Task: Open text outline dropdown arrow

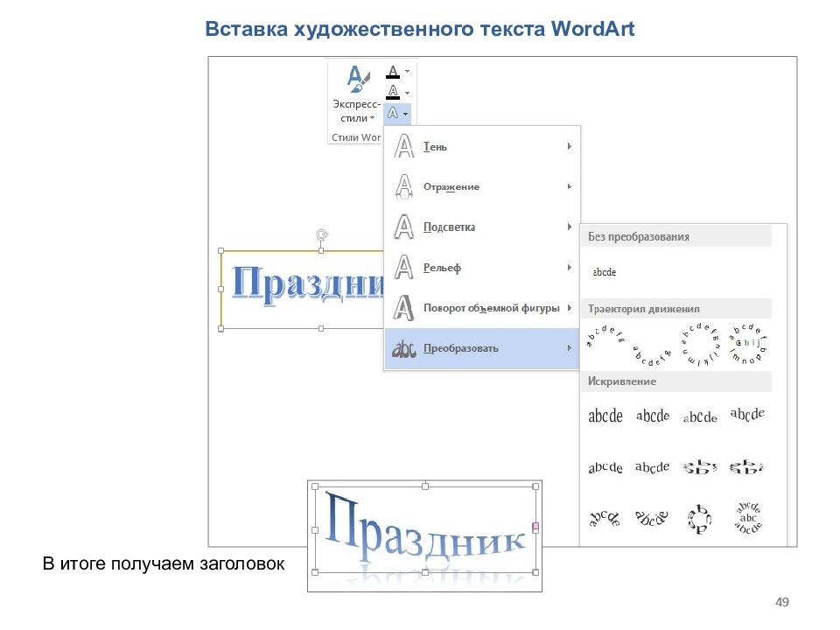Action: [407, 93]
